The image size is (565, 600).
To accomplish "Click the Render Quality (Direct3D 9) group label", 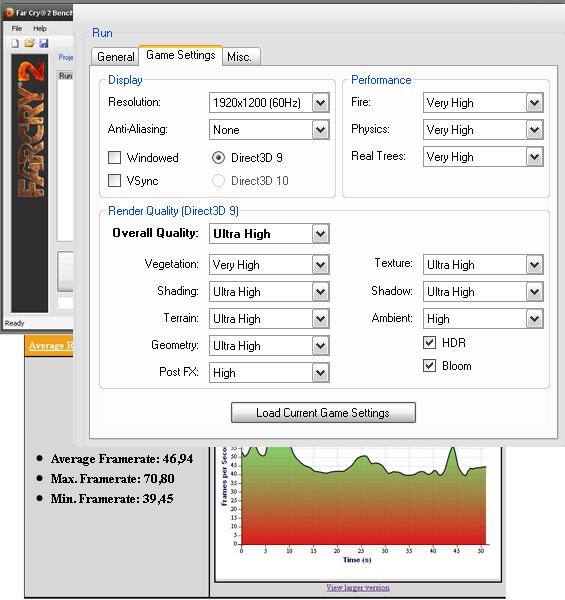I will 173,211.
